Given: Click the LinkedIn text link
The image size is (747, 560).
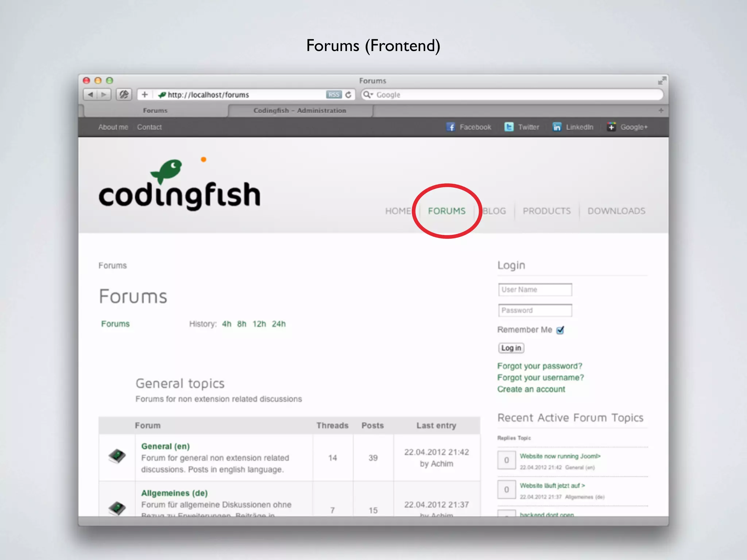Looking at the screenshot, I should (x=580, y=127).
